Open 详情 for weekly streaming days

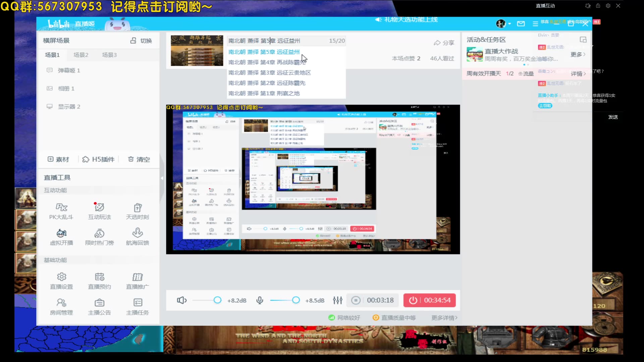578,73
